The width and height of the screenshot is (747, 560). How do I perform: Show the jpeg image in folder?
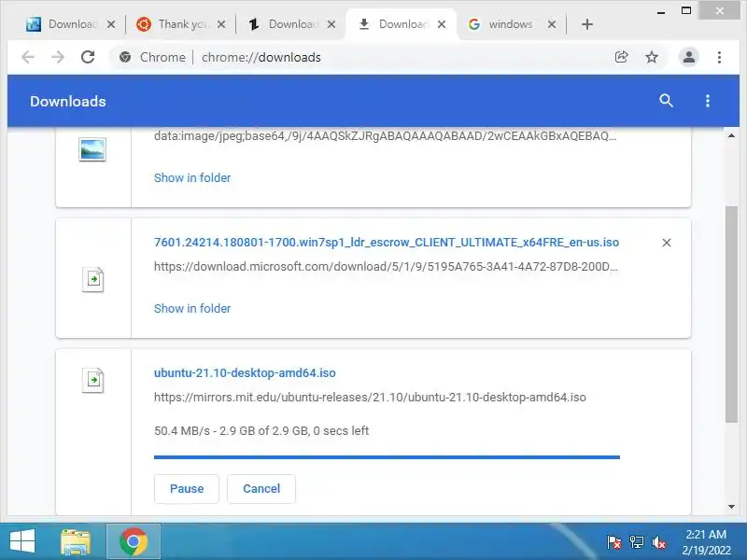click(x=192, y=178)
